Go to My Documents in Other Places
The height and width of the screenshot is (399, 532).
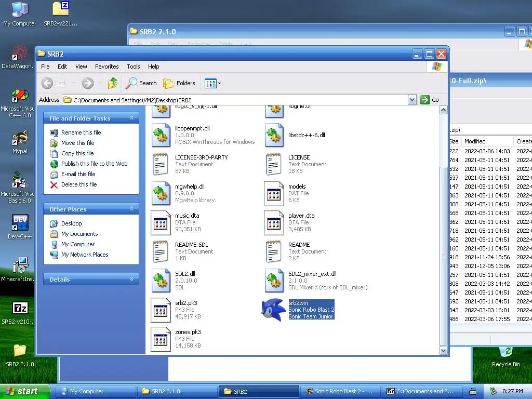click(x=79, y=234)
